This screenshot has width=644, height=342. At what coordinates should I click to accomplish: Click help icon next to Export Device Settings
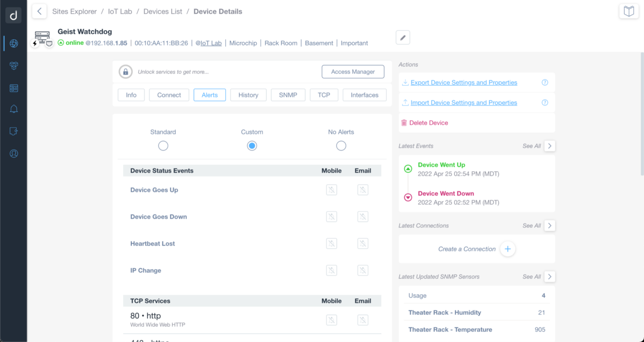(x=544, y=83)
